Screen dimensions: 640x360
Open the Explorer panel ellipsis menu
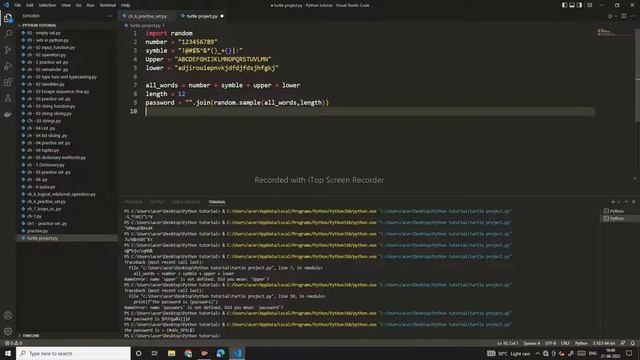(x=110, y=16)
